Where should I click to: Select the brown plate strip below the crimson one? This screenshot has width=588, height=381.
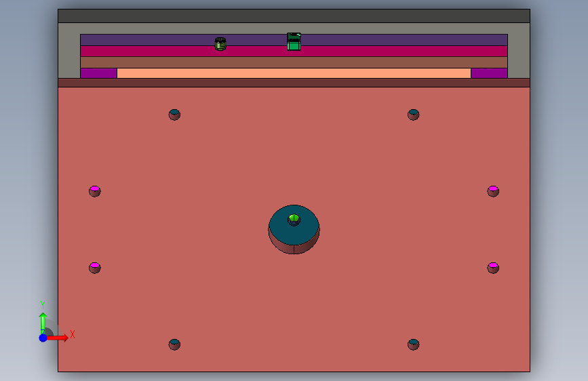pos(294,62)
